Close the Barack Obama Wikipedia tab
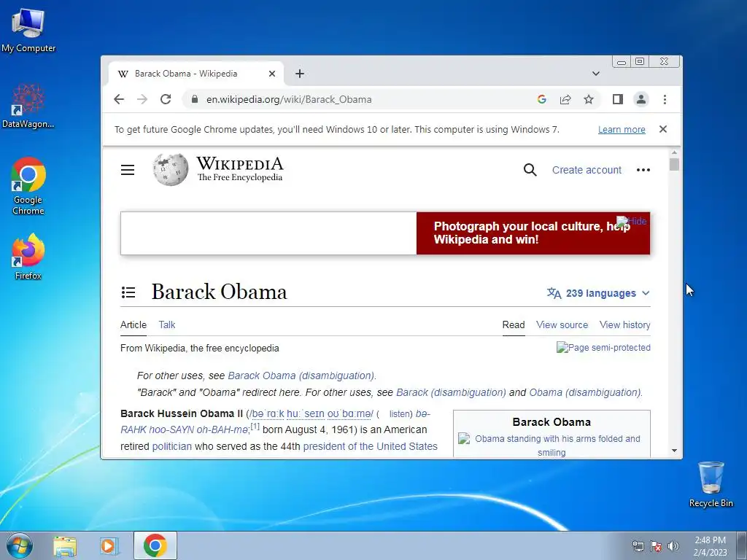The height and width of the screenshot is (560, 747). click(272, 74)
